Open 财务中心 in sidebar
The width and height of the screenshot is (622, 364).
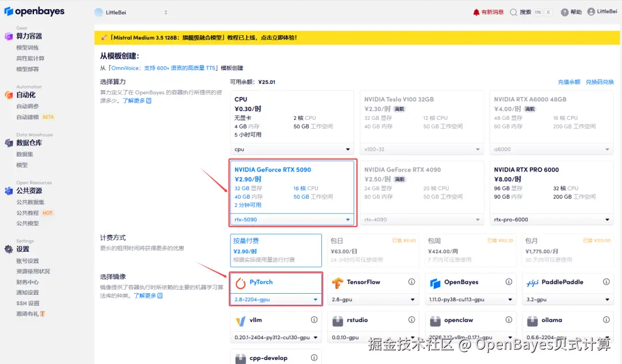pyautogui.click(x=28, y=282)
